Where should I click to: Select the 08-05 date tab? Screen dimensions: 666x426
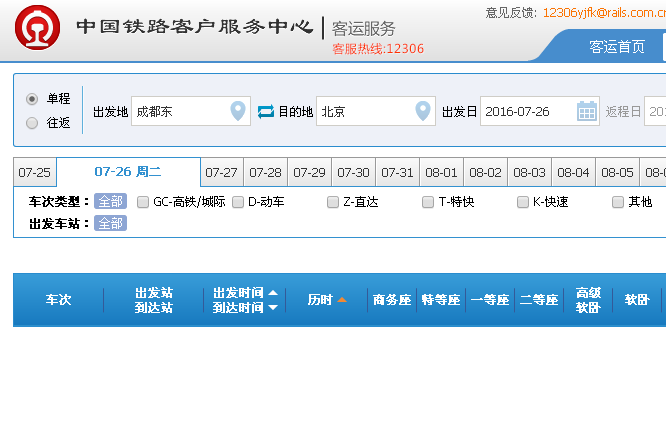[618, 172]
